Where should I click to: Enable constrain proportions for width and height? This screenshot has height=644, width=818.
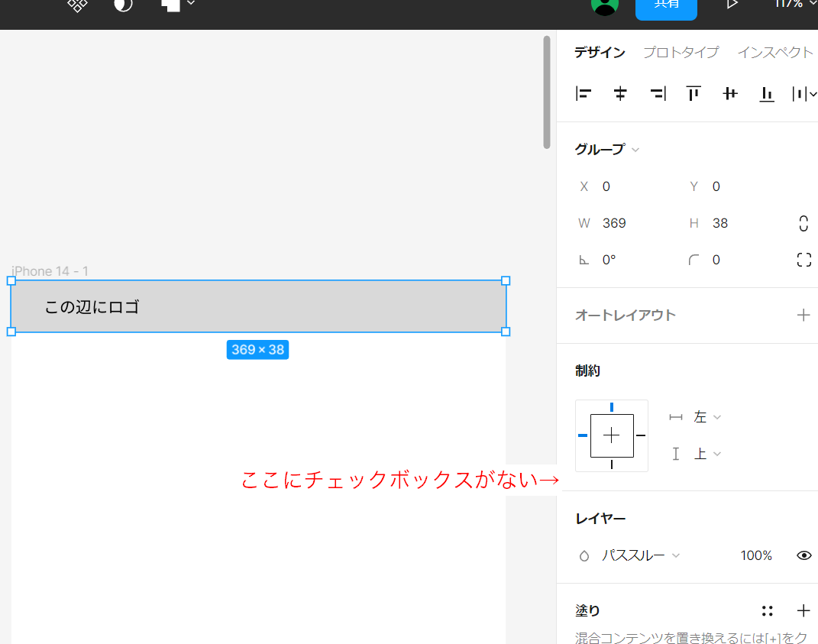click(803, 223)
